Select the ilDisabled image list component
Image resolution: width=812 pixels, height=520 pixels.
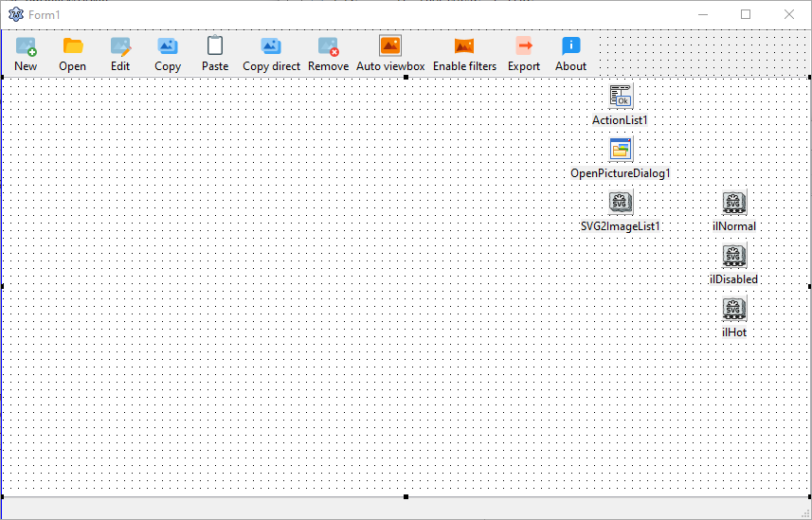point(734,255)
